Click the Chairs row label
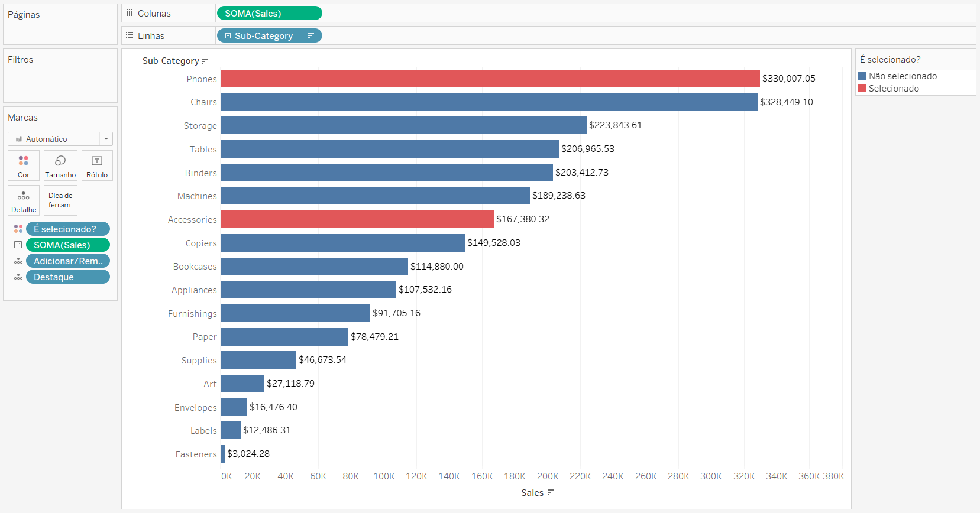 coord(203,102)
